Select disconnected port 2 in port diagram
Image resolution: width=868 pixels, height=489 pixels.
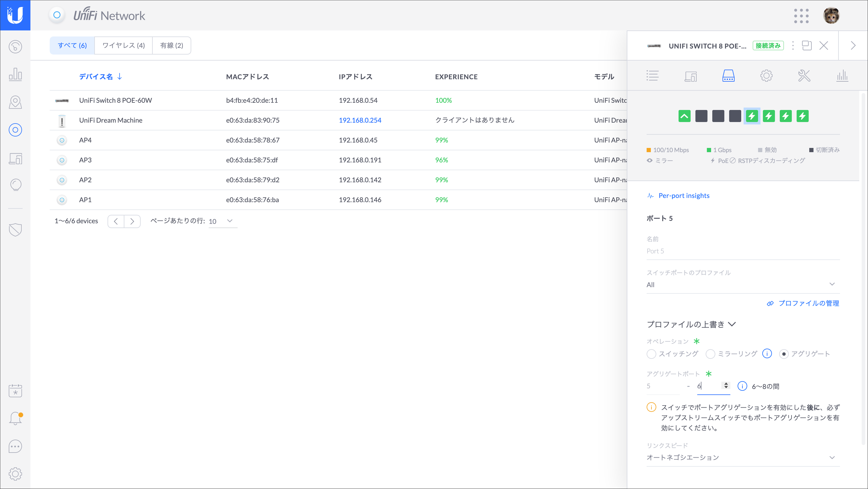pyautogui.click(x=701, y=116)
